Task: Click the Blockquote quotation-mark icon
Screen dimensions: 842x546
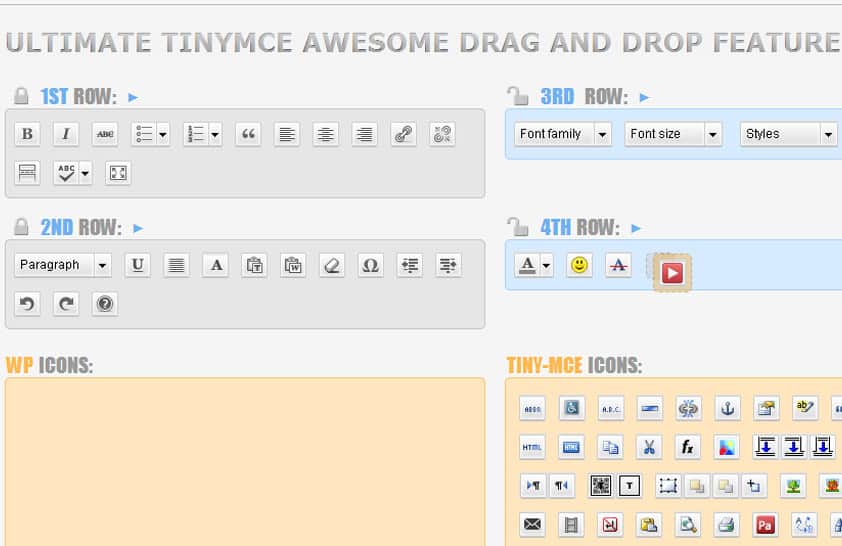Action: pyautogui.click(x=248, y=134)
